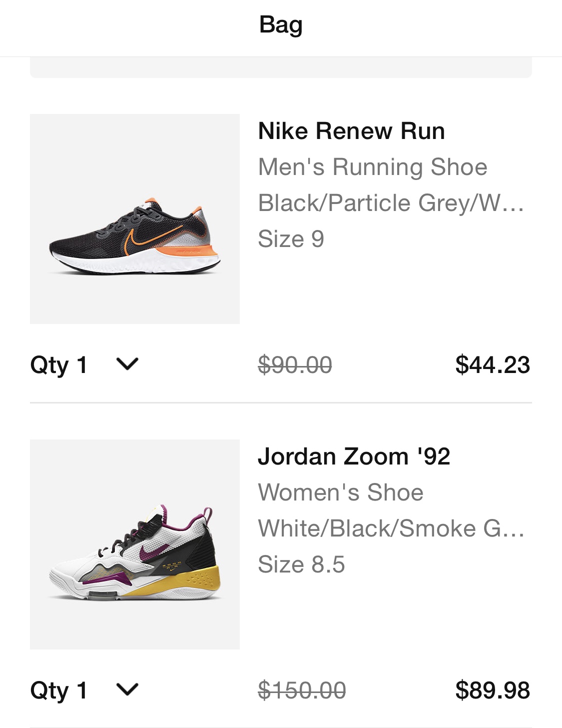Expand the quantity dropdown for Nike Renew Run
562x728 pixels.
pyautogui.click(x=127, y=363)
